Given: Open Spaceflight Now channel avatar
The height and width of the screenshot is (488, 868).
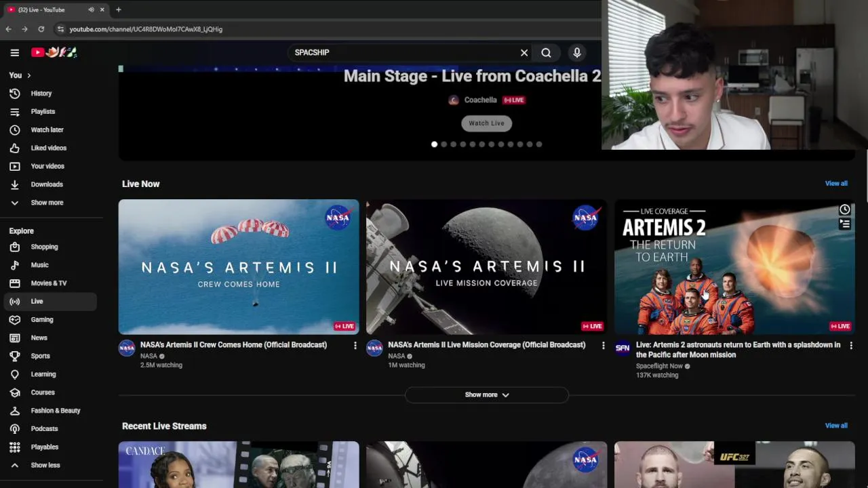Looking at the screenshot, I should [x=623, y=348].
